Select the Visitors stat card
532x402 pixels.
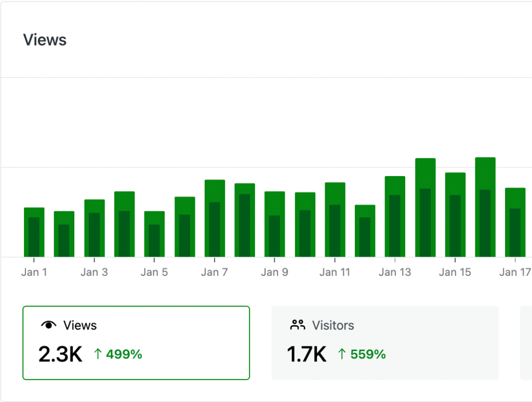[385, 343]
